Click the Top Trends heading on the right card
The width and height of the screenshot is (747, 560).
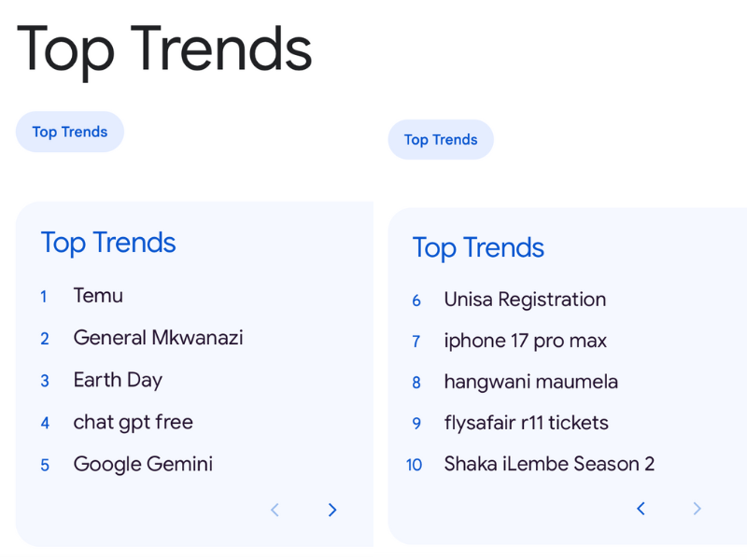click(x=477, y=248)
